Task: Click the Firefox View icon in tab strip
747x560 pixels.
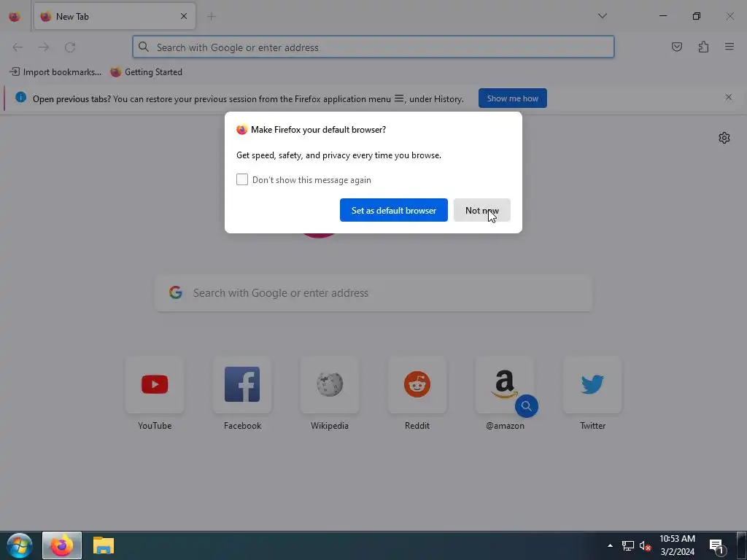Action: click(15, 16)
